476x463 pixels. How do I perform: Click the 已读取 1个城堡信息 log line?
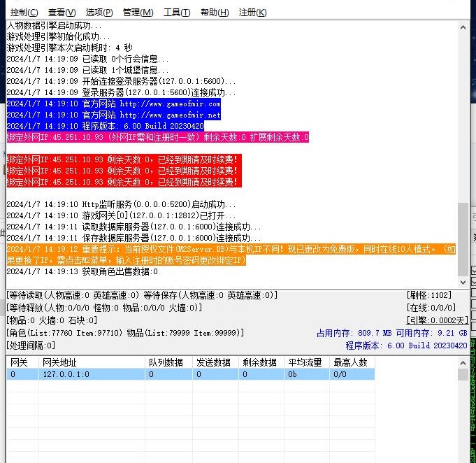pyautogui.click(x=87, y=70)
